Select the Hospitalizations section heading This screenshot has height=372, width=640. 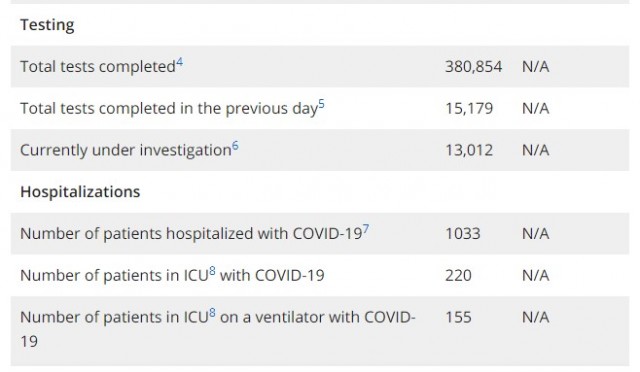[80, 192]
